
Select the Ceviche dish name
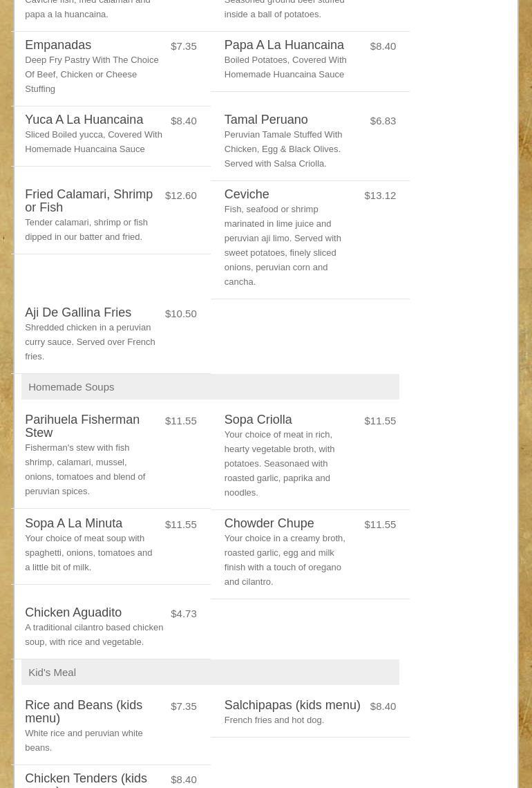[x=246, y=195]
